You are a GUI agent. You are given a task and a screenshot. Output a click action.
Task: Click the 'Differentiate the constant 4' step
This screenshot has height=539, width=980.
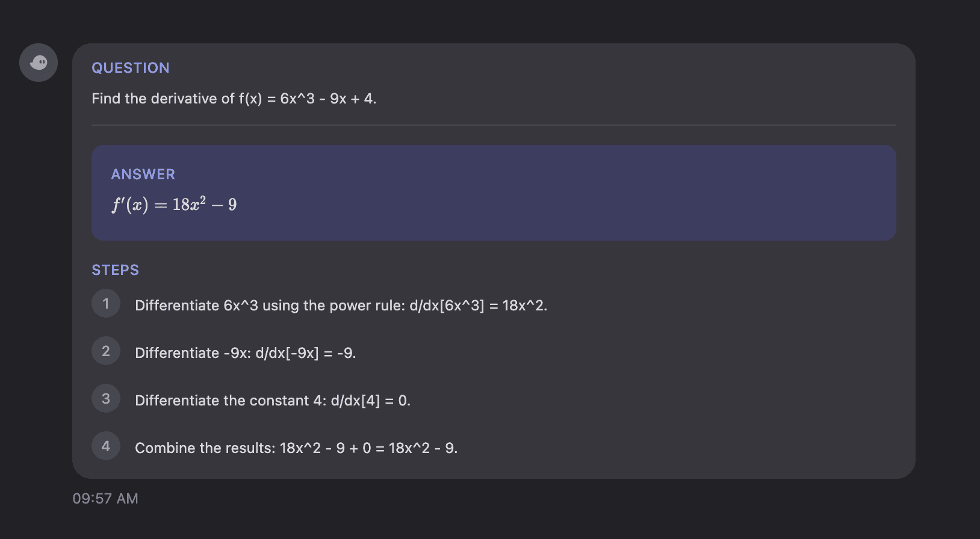click(x=272, y=401)
